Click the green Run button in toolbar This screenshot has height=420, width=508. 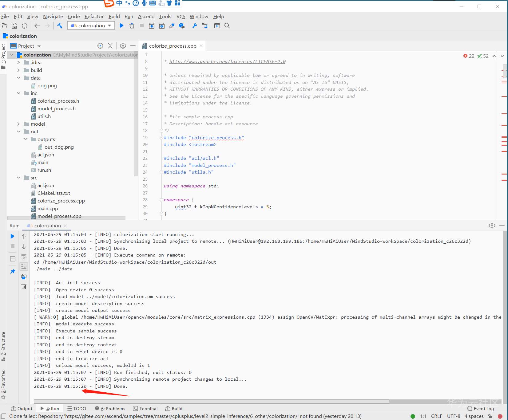point(121,26)
